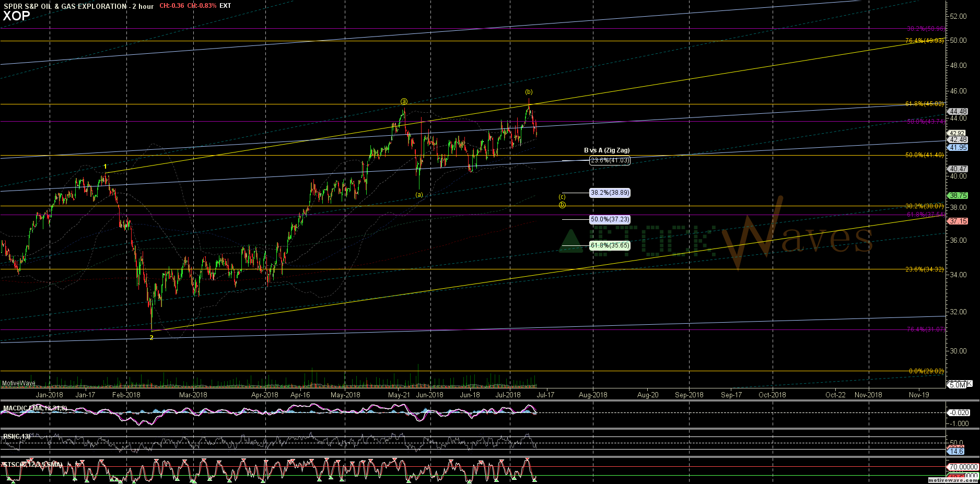Click the Sep-17 date on the time axis
980x484 pixels.
click(x=731, y=395)
